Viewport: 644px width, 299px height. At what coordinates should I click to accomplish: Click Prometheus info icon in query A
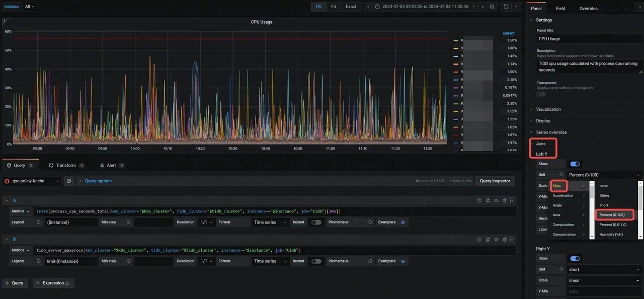point(370,222)
